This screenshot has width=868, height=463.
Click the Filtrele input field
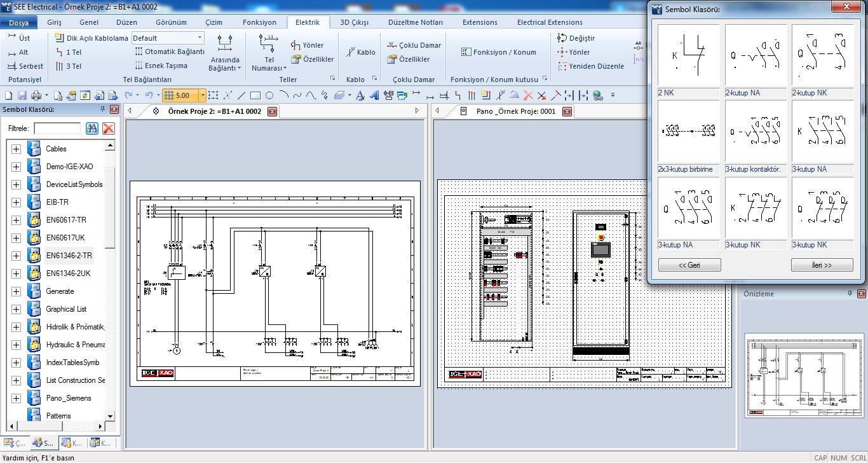pos(57,128)
